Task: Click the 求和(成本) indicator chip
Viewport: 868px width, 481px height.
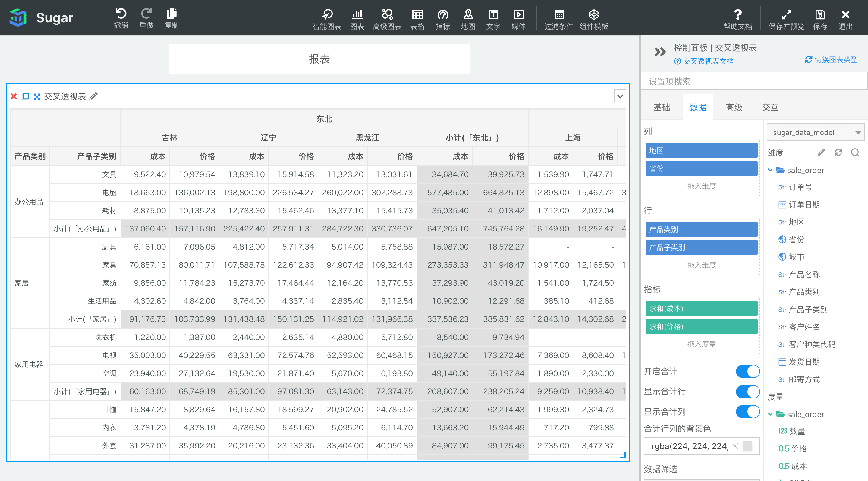Action: (702, 308)
